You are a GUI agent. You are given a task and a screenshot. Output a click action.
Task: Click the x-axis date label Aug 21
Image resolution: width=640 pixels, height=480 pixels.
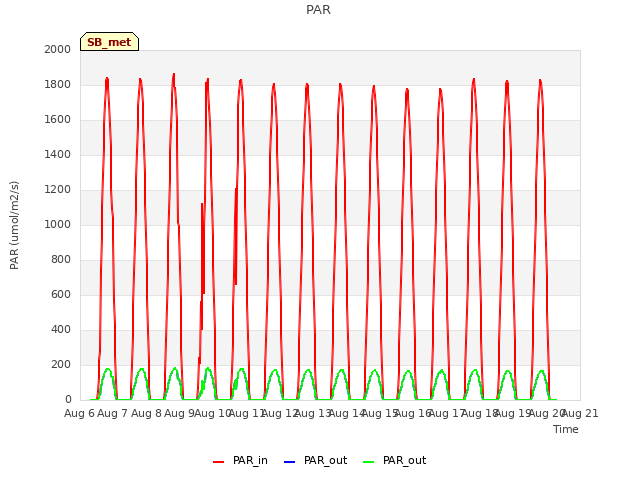(580, 413)
